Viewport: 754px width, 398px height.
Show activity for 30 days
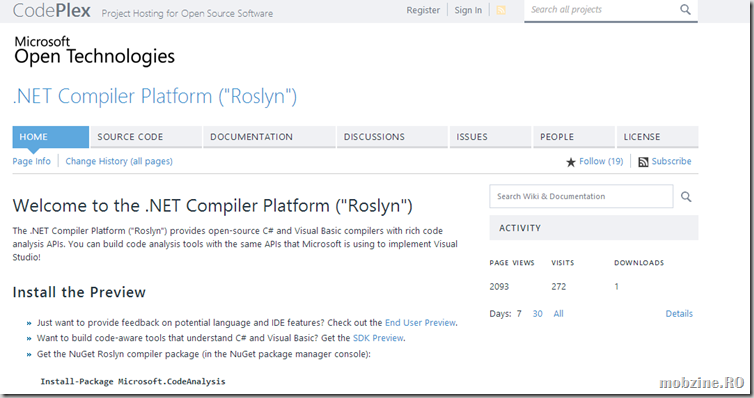(x=538, y=313)
